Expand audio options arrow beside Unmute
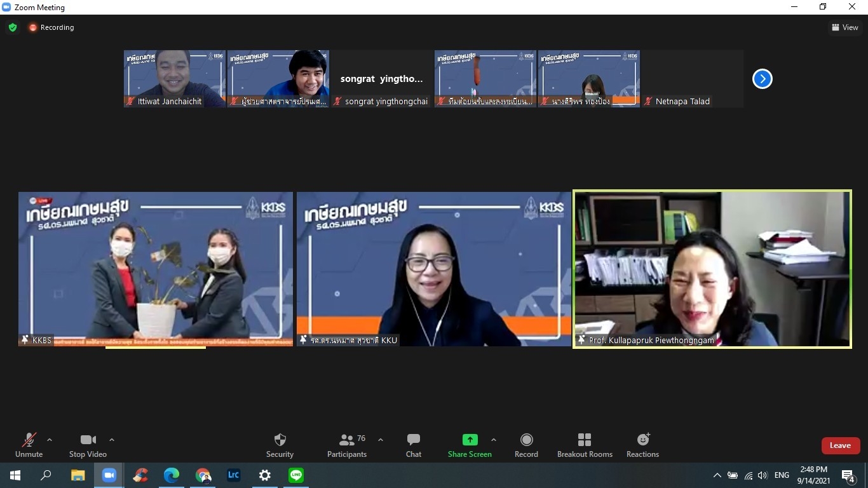868x488 pixels. pyautogui.click(x=50, y=440)
